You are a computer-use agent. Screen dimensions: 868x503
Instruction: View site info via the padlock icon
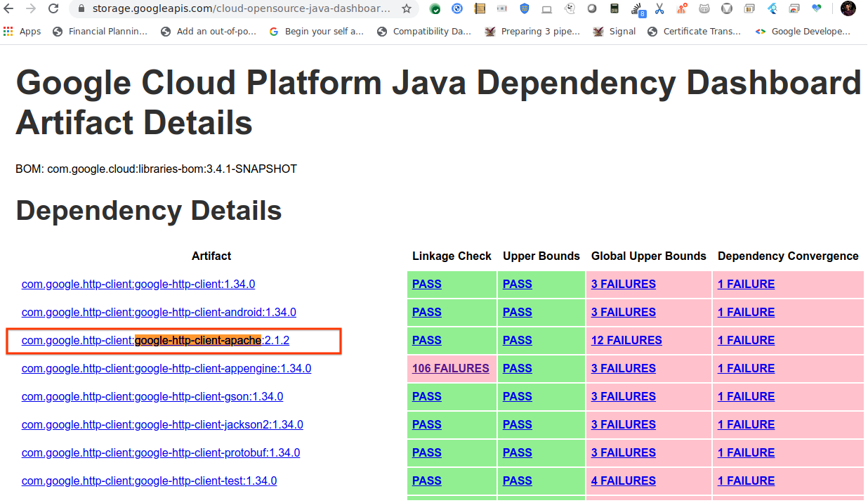[x=81, y=10]
